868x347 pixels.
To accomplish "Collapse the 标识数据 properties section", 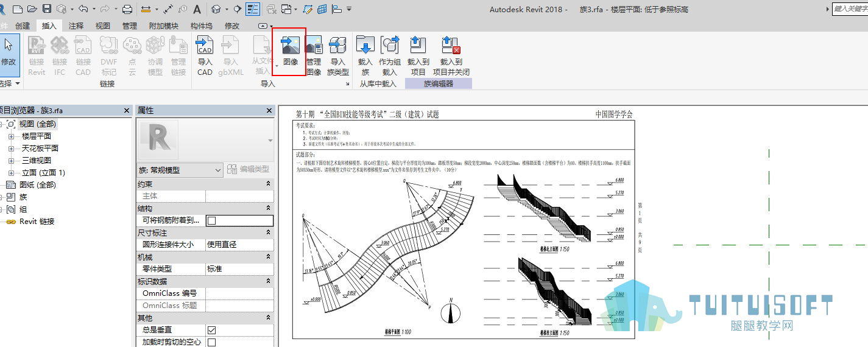I will click(x=269, y=281).
